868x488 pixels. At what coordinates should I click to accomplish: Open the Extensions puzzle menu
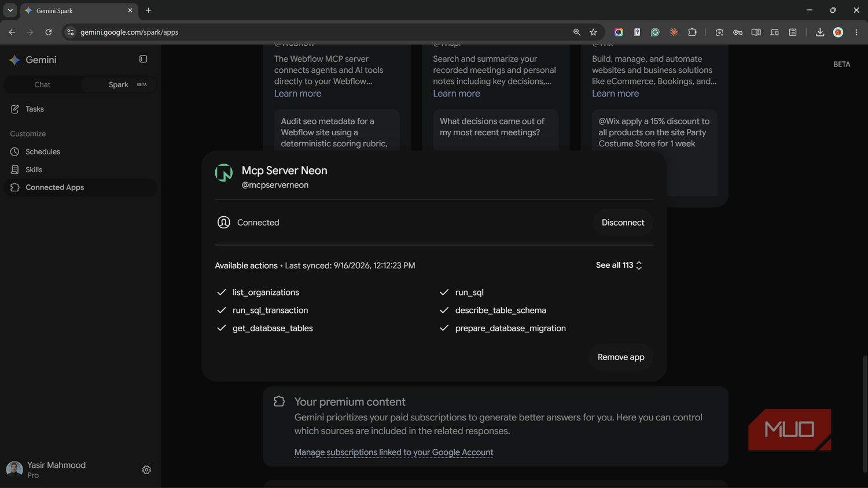pyautogui.click(x=692, y=32)
